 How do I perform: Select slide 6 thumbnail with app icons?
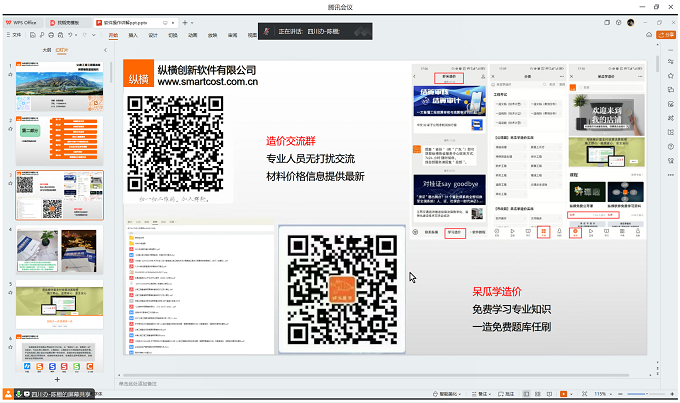coord(60,353)
